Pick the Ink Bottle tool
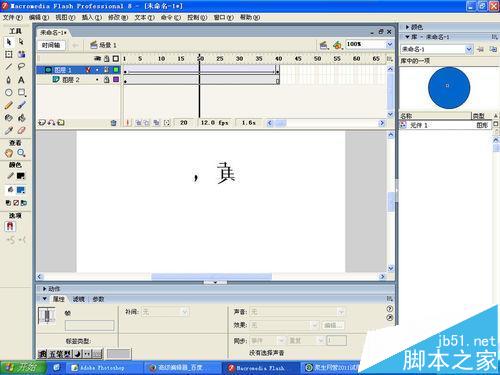 coord(9,118)
